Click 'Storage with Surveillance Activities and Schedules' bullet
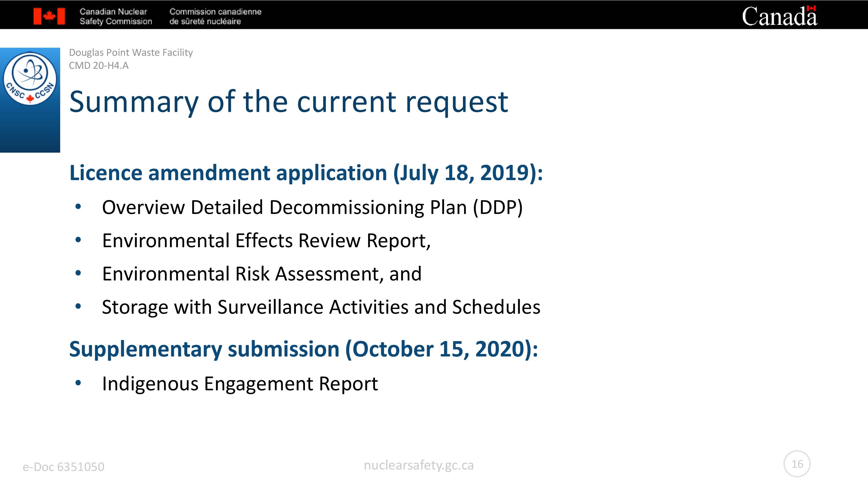This screenshot has width=868, height=488. (321, 308)
